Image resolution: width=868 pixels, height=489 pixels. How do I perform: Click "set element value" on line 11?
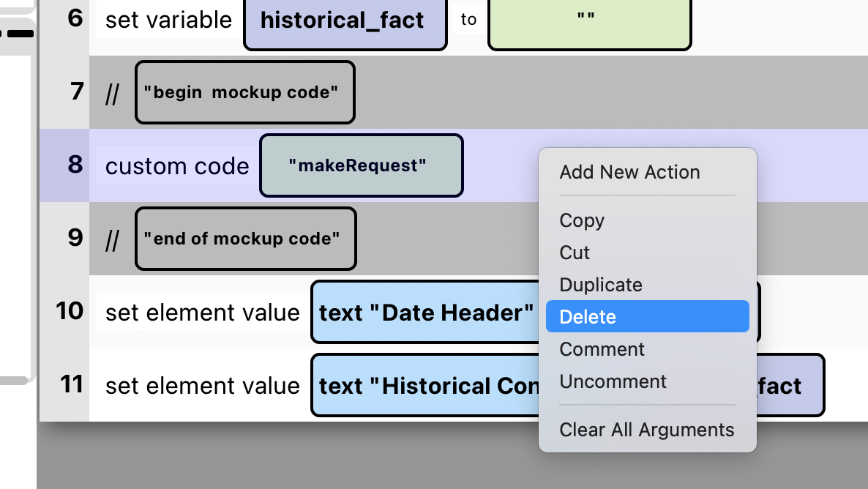tap(202, 386)
